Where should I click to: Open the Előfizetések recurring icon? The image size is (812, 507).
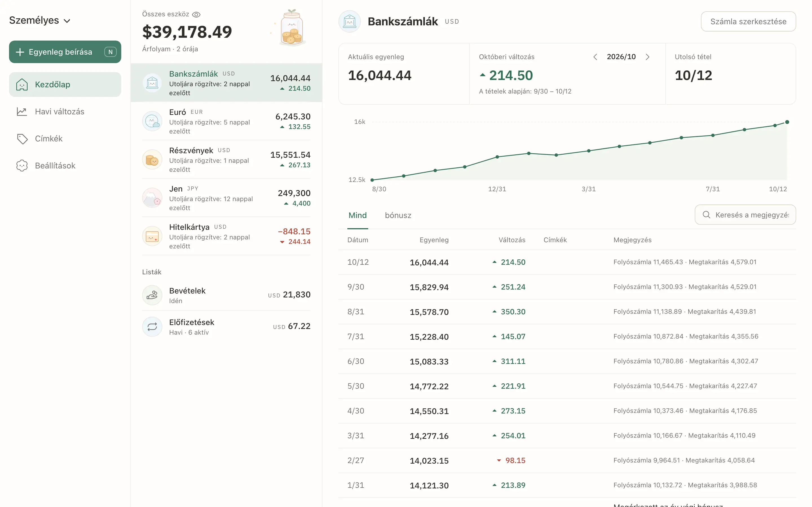(x=152, y=327)
